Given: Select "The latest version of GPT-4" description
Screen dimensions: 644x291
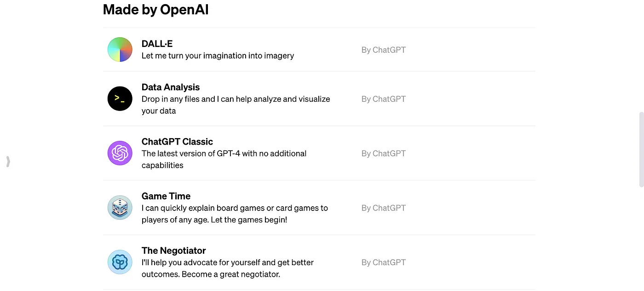Looking at the screenshot, I should click(224, 159).
